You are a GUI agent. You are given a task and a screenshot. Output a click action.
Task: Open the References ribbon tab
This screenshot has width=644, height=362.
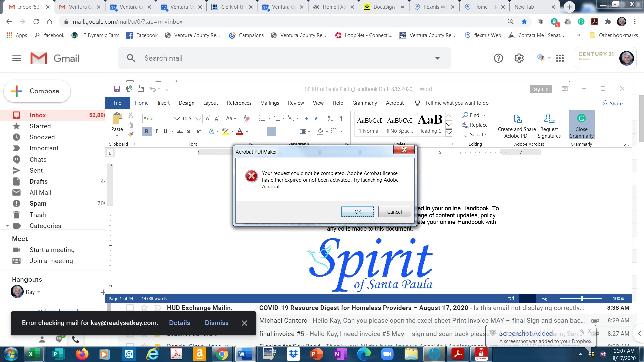239,103
